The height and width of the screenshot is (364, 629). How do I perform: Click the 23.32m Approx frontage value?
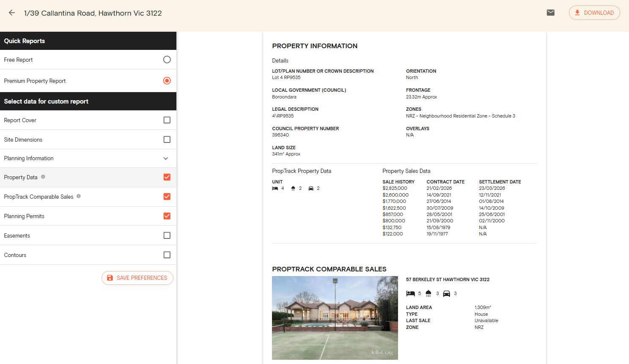tap(421, 97)
